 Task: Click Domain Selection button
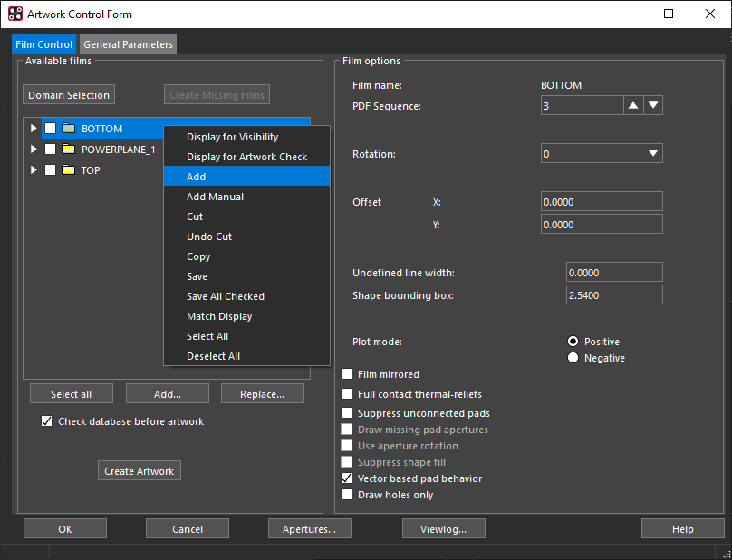[69, 95]
